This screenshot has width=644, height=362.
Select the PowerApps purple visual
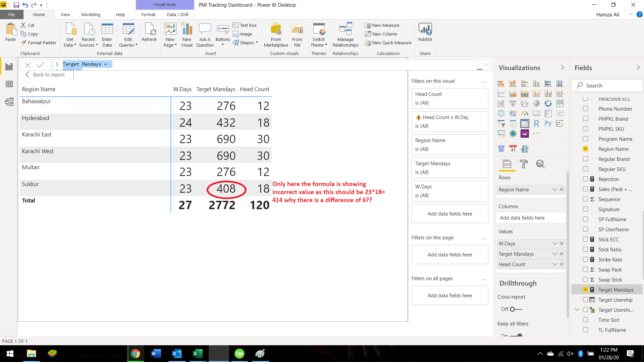[x=525, y=133]
